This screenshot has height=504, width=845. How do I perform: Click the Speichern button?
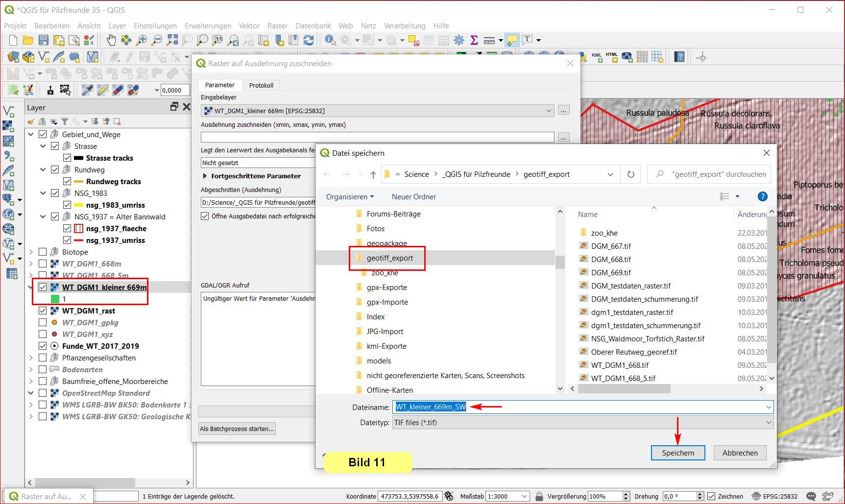pos(677,453)
